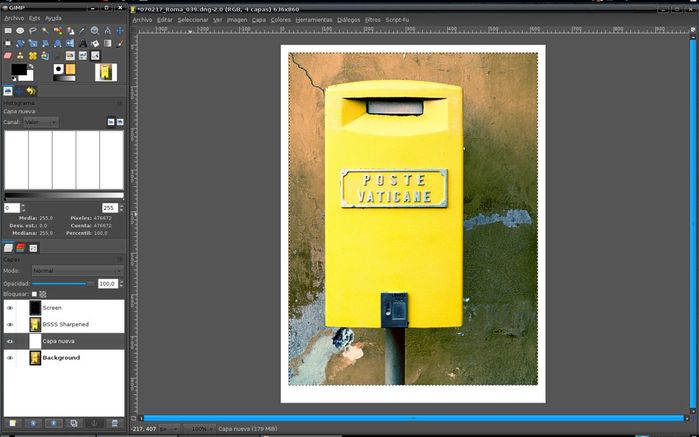
Task: Open the Script-Fu menu
Action: 397,20
